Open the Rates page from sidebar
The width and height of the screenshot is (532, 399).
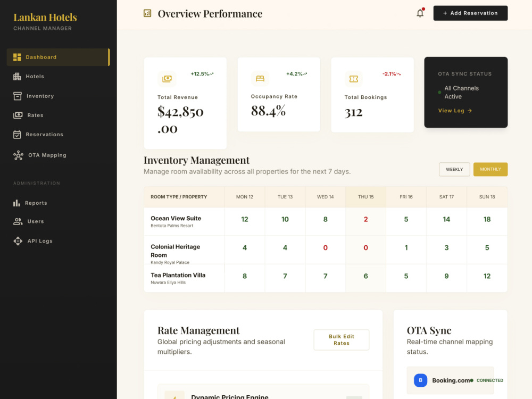(58, 115)
